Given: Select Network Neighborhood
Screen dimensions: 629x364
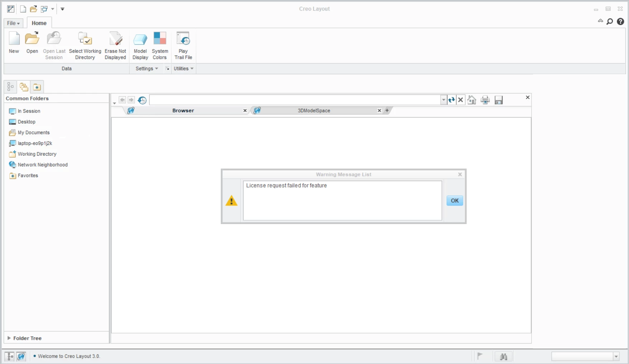Looking at the screenshot, I should pos(38,165).
